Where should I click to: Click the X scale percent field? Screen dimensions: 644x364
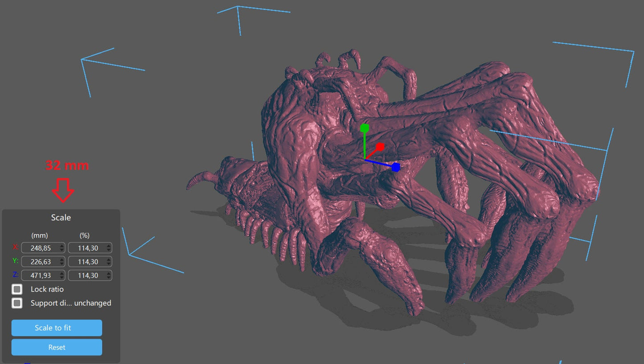pyautogui.click(x=86, y=248)
